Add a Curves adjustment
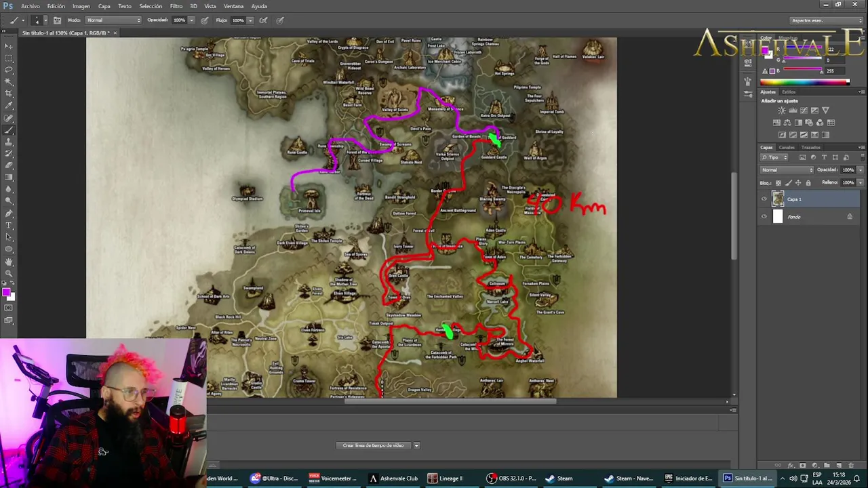Image resolution: width=868 pixels, height=488 pixels. click(804, 110)
